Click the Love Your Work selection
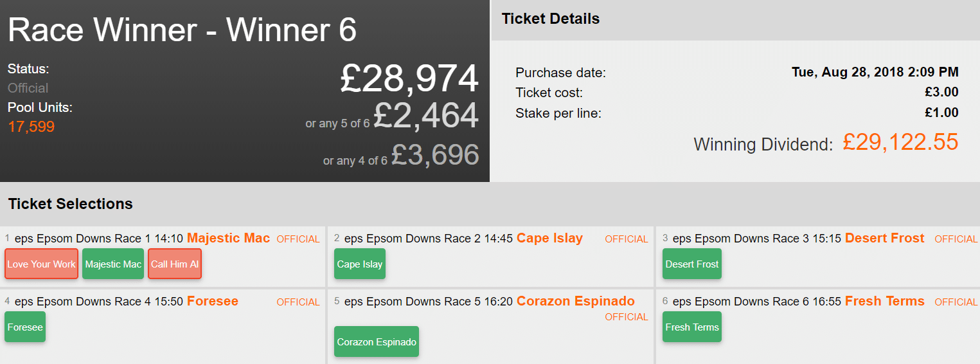This screenshot has height=364, width=980. tap(41, 264)
